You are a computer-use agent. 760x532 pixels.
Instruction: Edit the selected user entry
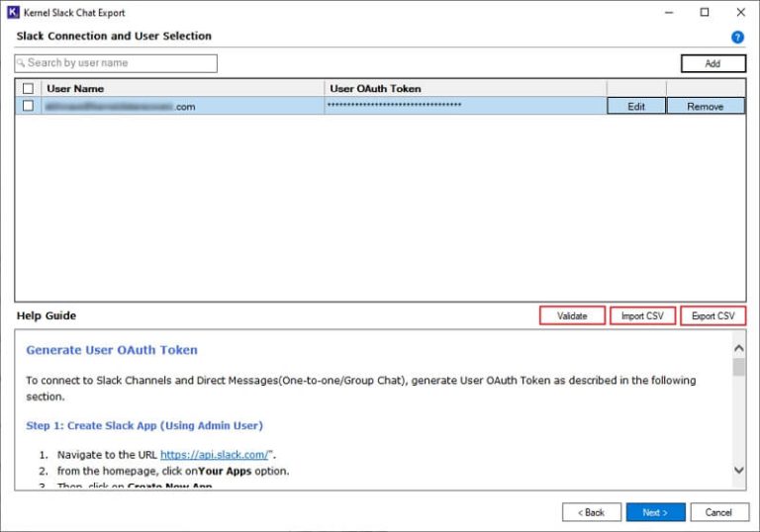point(635,107)
